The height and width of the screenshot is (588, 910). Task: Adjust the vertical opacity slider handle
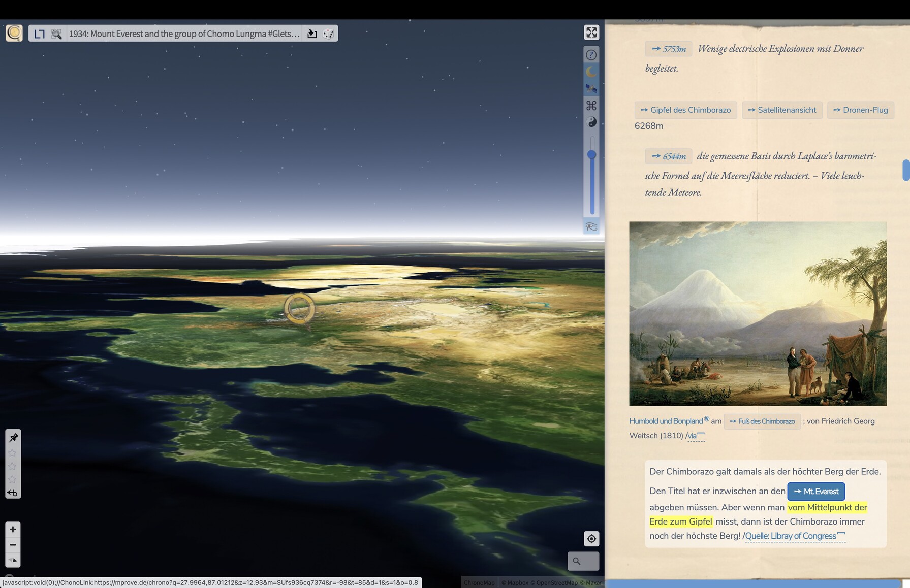(x=592, y=154)
